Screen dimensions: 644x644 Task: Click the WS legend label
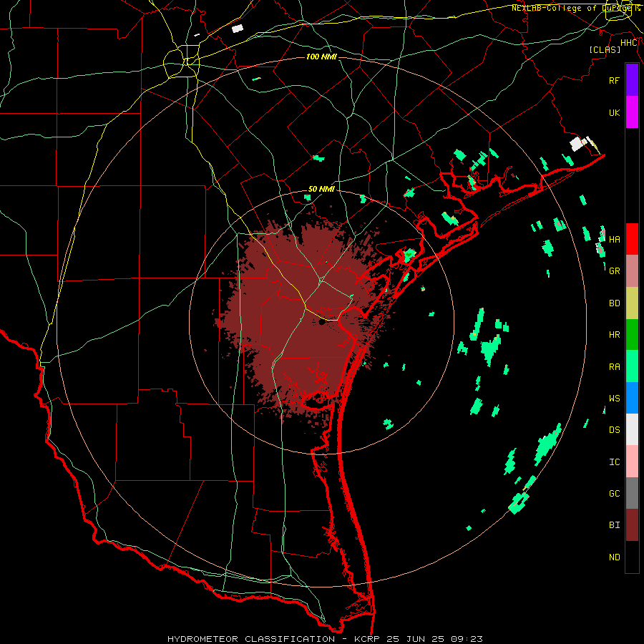[615, 399]
